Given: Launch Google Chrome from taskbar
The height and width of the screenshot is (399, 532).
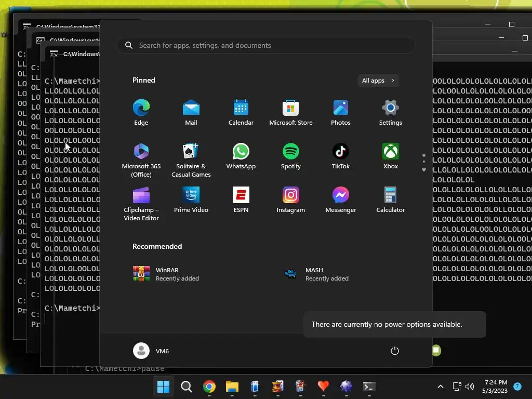Looking at the screenshot, I should pyautogui.click(x=209, y=387).
